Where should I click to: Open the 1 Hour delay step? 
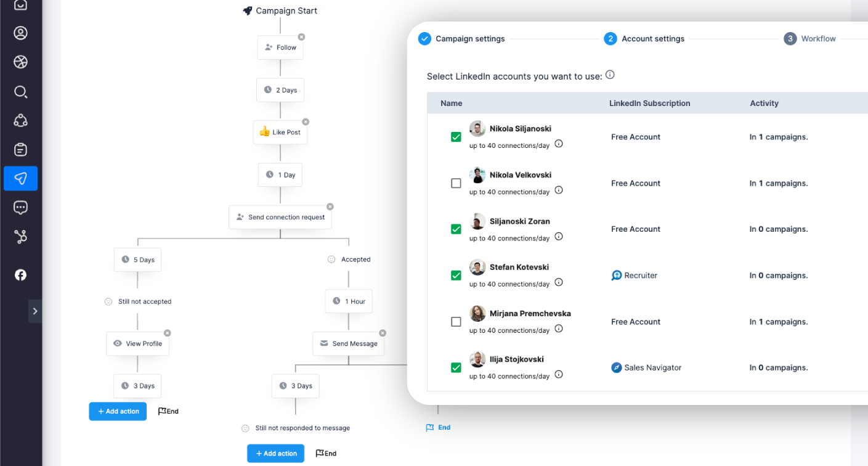[349, 301]
